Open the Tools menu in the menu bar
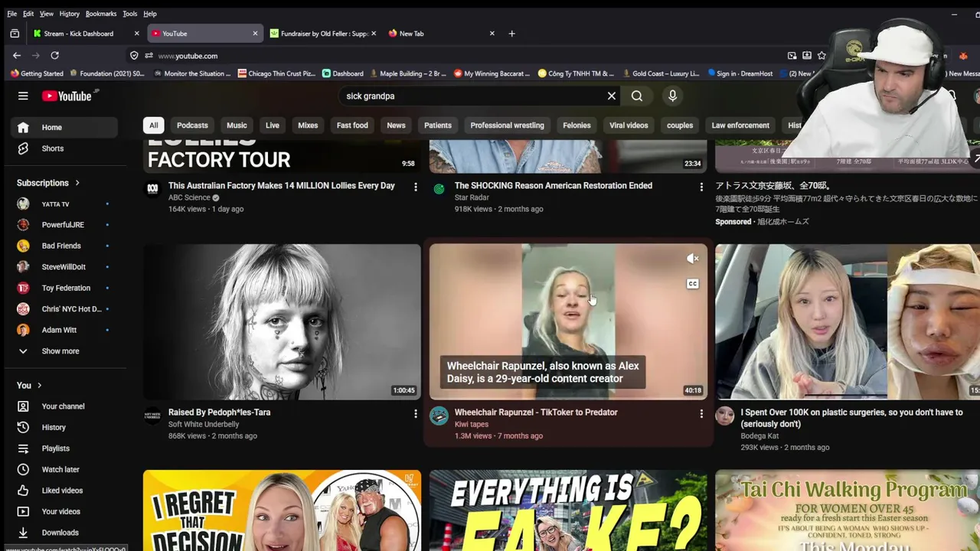Image resolution: width=980 pixels, height=551 pixels. (130, 14)
